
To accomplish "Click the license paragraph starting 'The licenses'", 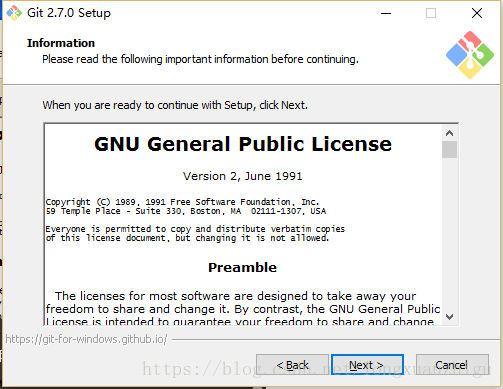I will (243, 309).
